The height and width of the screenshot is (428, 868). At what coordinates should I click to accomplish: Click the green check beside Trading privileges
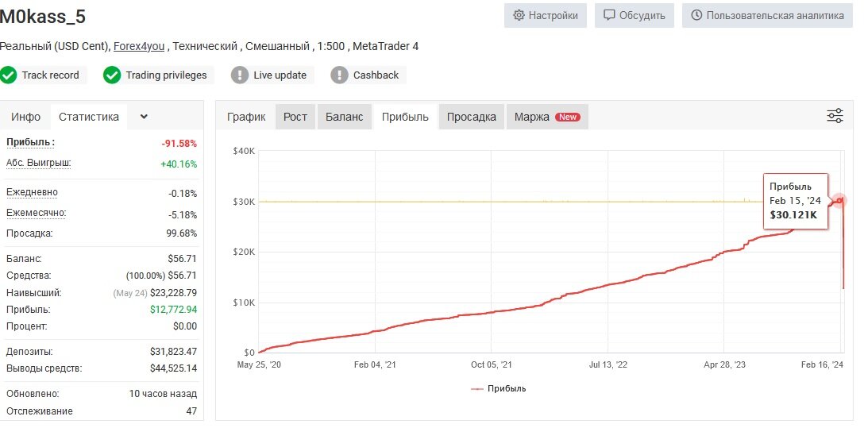(112, 75)
